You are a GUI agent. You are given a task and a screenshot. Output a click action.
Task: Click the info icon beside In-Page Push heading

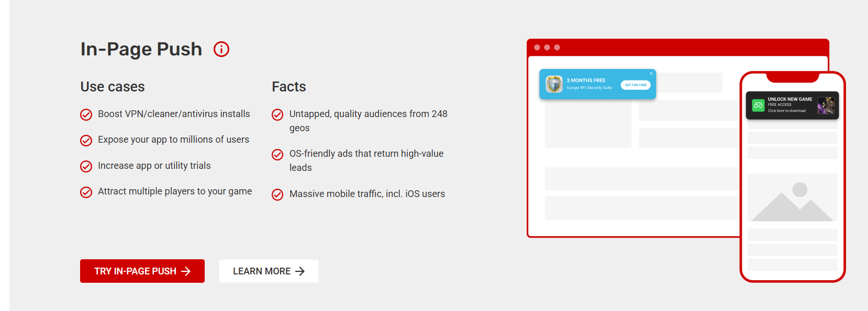[221, 49]
